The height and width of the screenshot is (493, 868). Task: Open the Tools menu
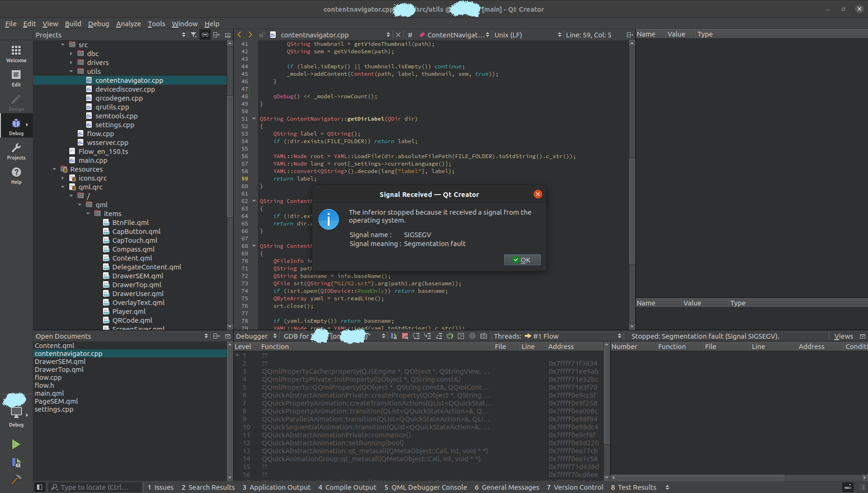point(156,23)
